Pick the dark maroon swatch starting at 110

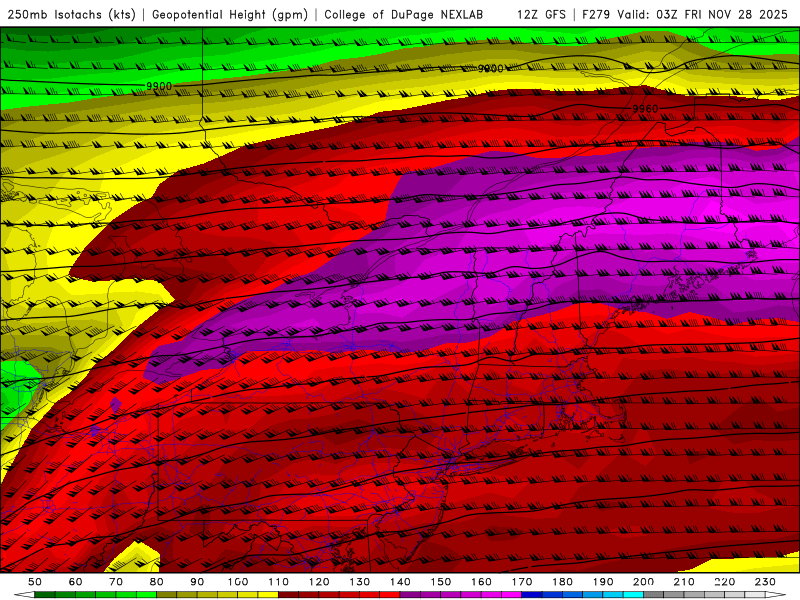[288, 595]
